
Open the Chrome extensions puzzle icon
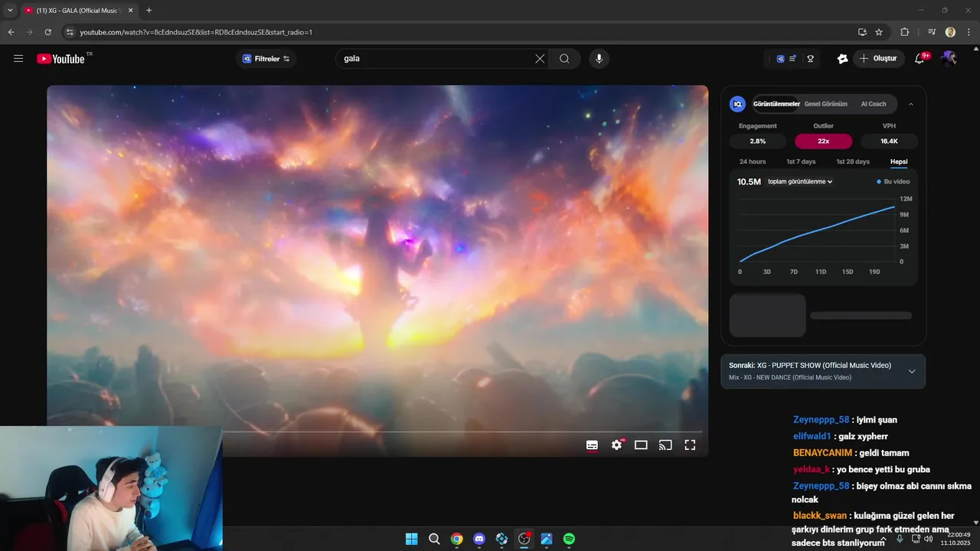tap(905, 32)
